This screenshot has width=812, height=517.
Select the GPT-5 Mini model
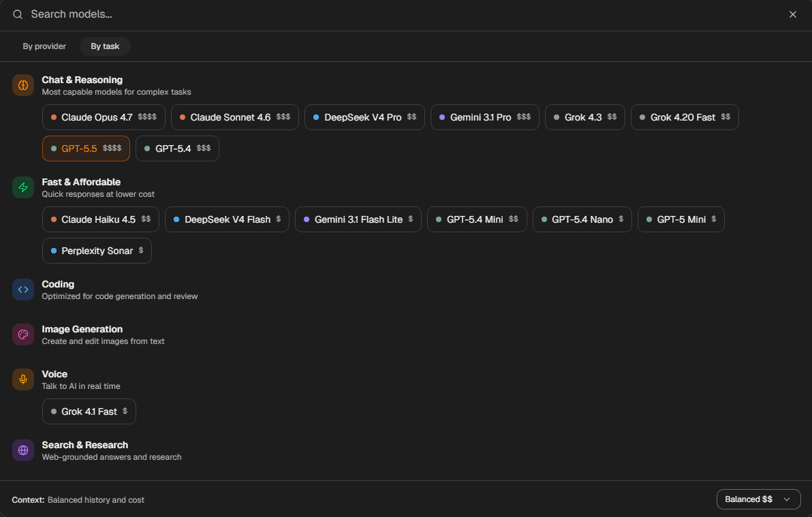tap(681, 219)
